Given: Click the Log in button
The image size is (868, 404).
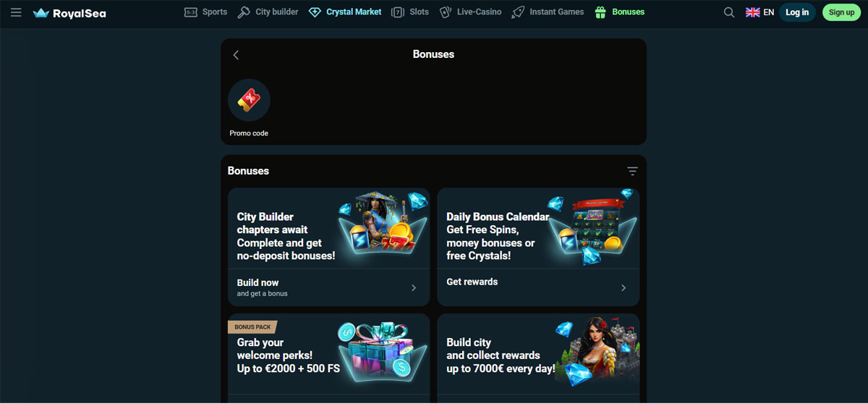Looking at the screenshot, I should (x=797, y=12).
